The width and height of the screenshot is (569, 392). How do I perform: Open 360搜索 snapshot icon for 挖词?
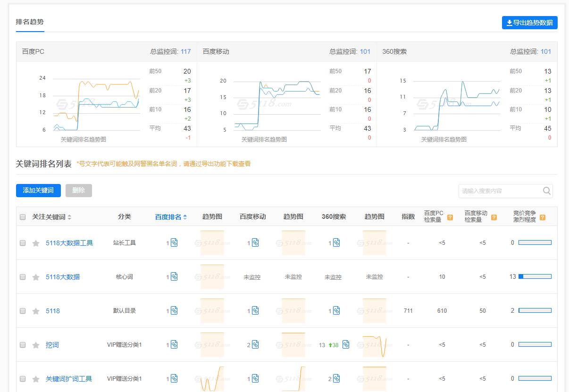pos(346,344)
